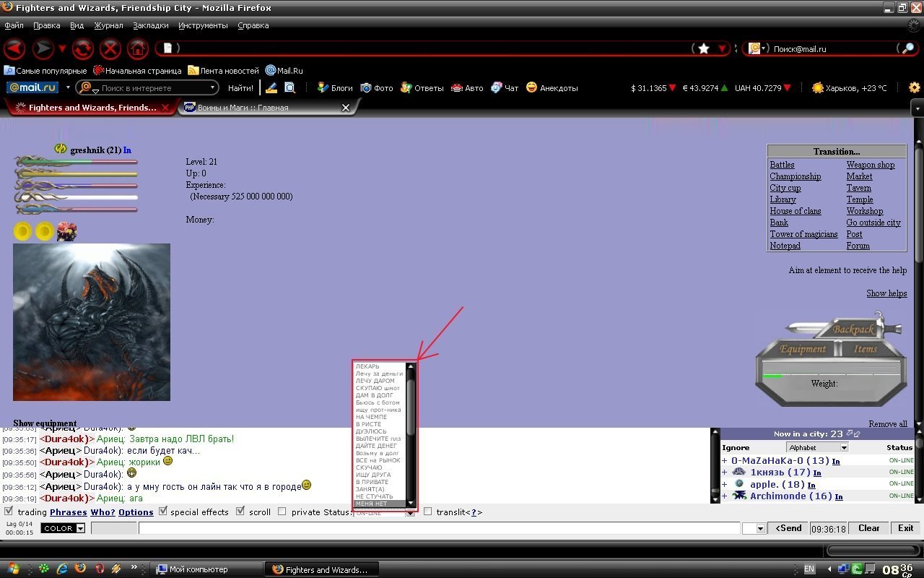Toggle the trading checkbox

click(x=9, y=512)
